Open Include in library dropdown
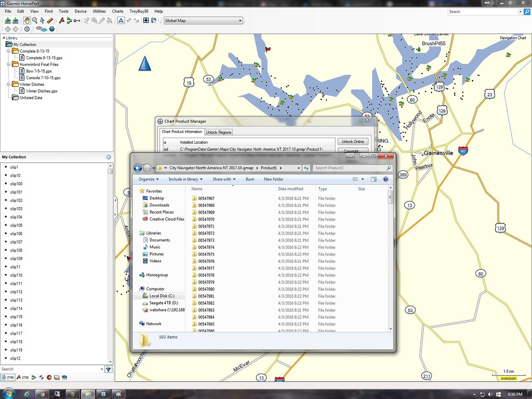Viewport: 532px width, 399px height. [x=185, y=179]
